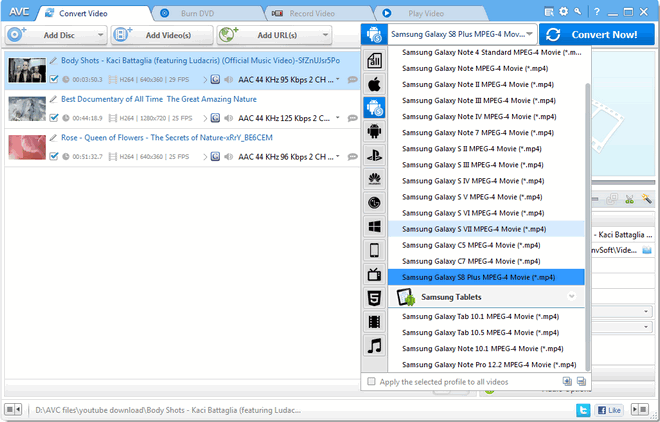Open the settings gear icon in title bar
Image resolution: width=660 pixels, height=422 pixels.
click(x=563, y=12)
